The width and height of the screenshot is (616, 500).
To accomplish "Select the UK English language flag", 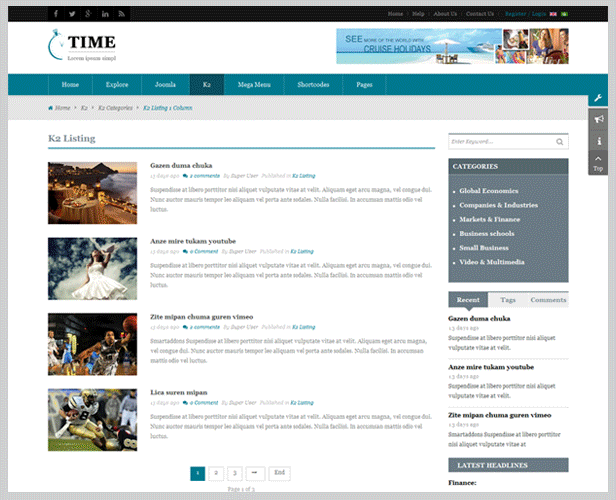I will [553, 14].
